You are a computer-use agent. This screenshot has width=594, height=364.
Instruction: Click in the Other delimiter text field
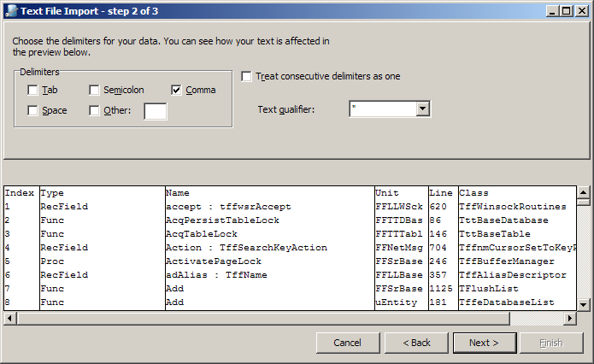click(156, 111)
